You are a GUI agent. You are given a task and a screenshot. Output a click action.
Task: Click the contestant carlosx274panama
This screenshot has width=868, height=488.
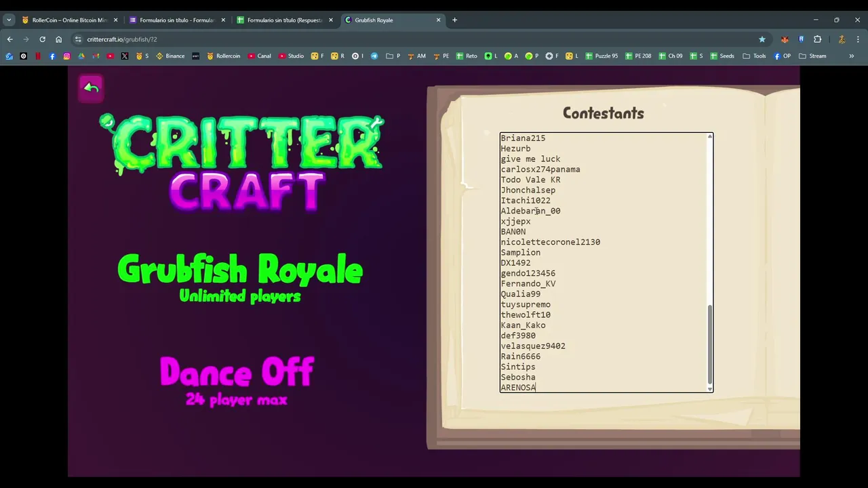(540, 169)
